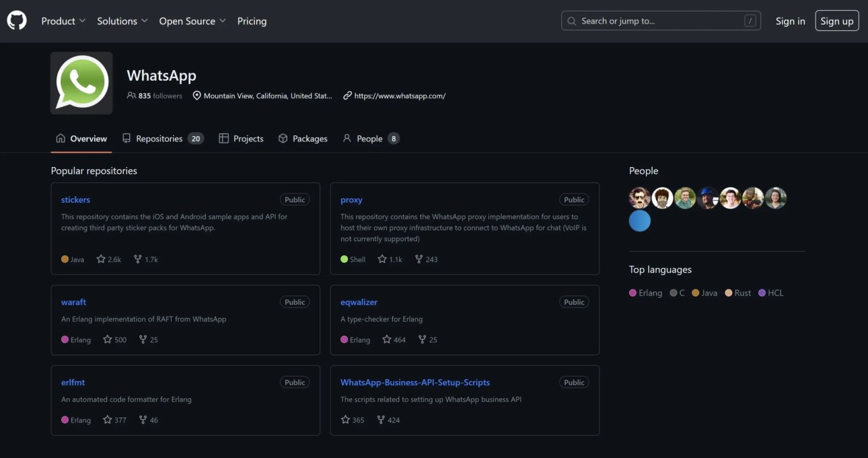
Task: Click the Mountain View, California location text
Action: pyautogui.click(x=268, y=96)
